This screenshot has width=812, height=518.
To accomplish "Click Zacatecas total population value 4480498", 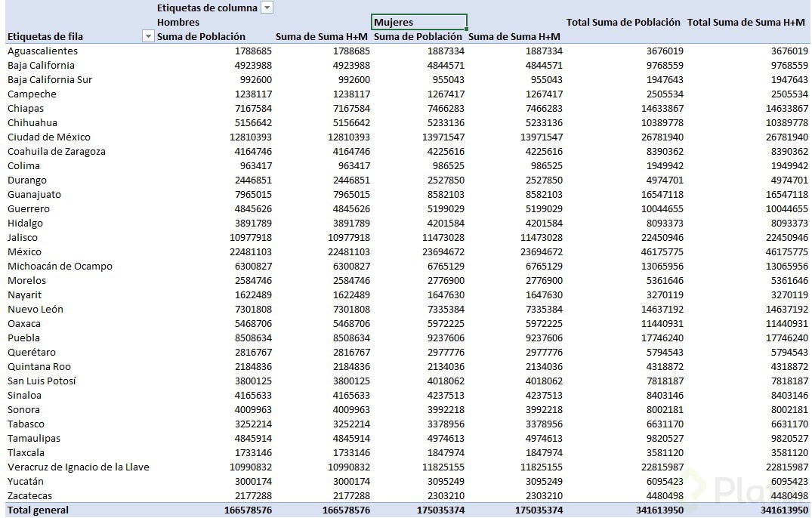I will (x=665, y=496).
